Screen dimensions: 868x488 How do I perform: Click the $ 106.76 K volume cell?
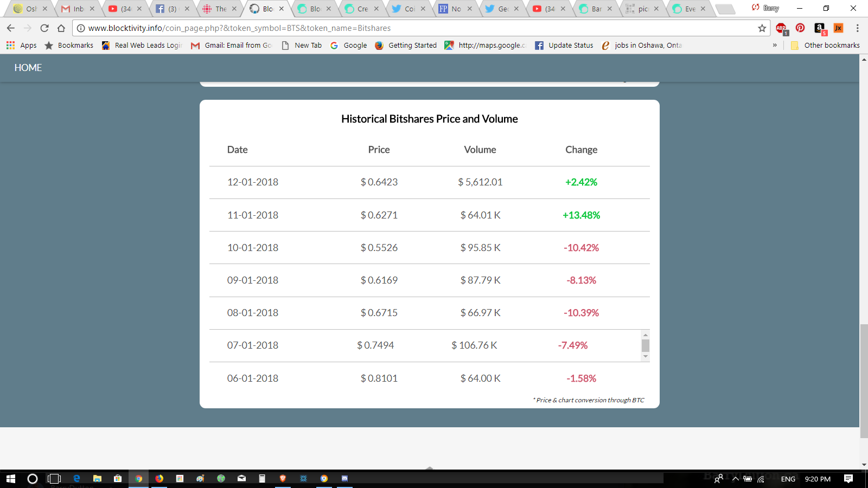(474, 345)
